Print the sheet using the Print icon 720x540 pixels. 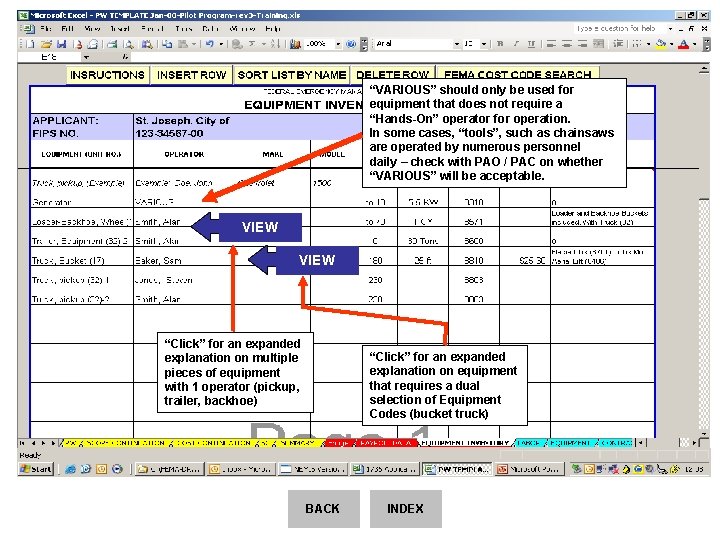coord(112,44)
